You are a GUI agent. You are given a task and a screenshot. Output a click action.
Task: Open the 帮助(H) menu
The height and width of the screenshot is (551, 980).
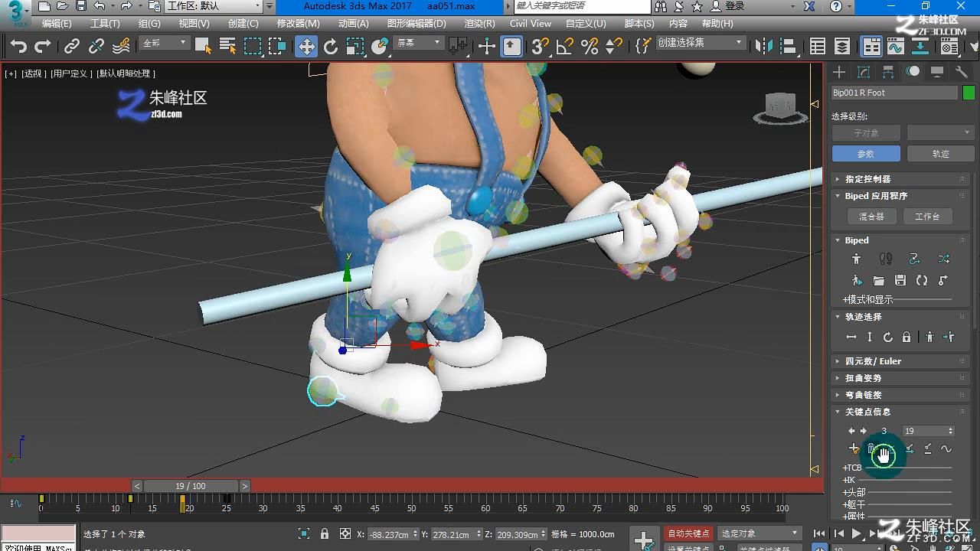(717, 24)
